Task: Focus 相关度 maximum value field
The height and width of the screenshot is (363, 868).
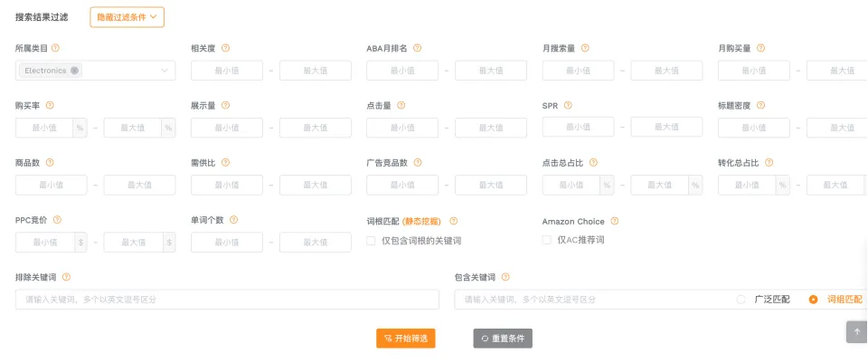Action: (x=316, y=71)
